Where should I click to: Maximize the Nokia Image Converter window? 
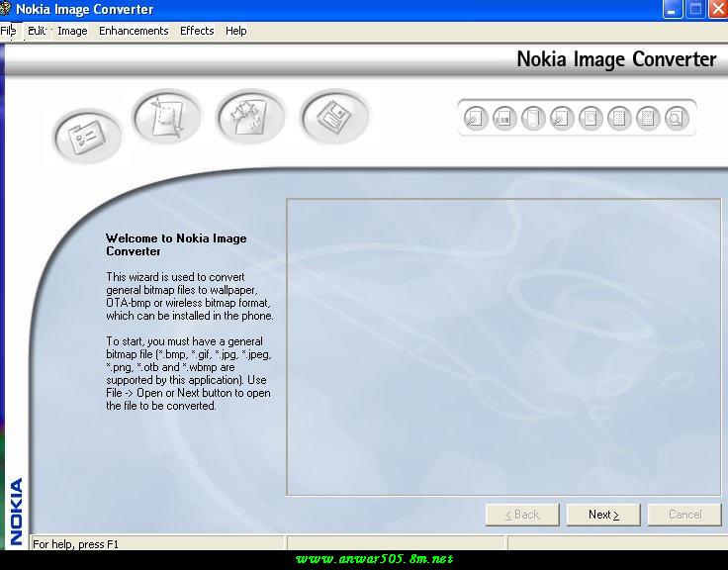click(x=695, y=9)
